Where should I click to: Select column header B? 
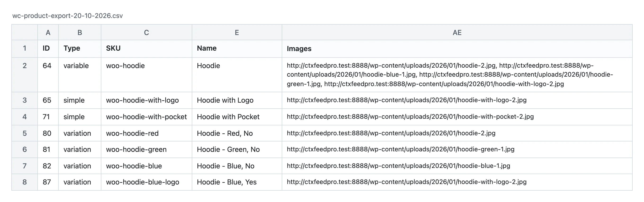click(x=80, y=32)
